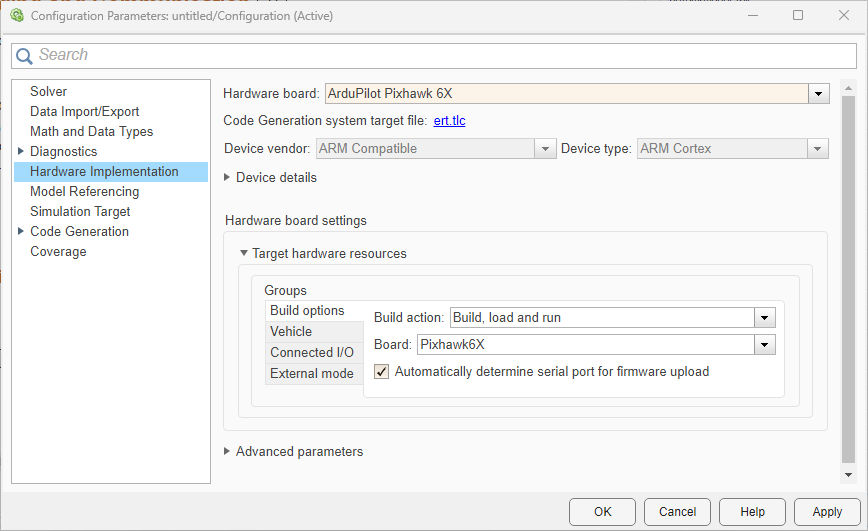This screenshot has height=531, width=868.
Task: Click the search magnifier icon
Action: tap(24, 56)
